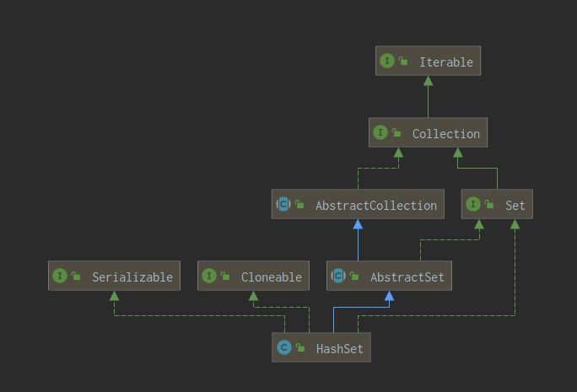Click the interface icon on Collection node

380,133
